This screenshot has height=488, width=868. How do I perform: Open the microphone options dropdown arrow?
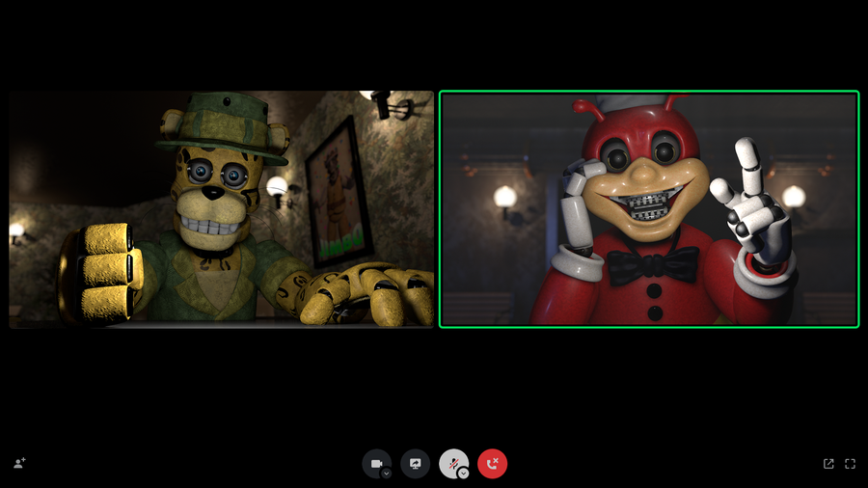pos(463,474)
